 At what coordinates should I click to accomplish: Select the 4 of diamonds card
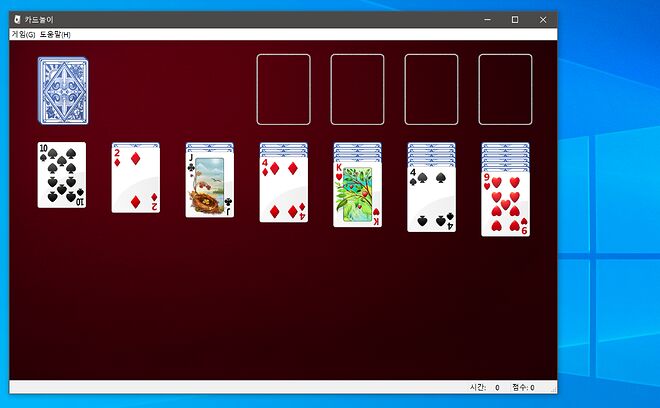(284, 189)
